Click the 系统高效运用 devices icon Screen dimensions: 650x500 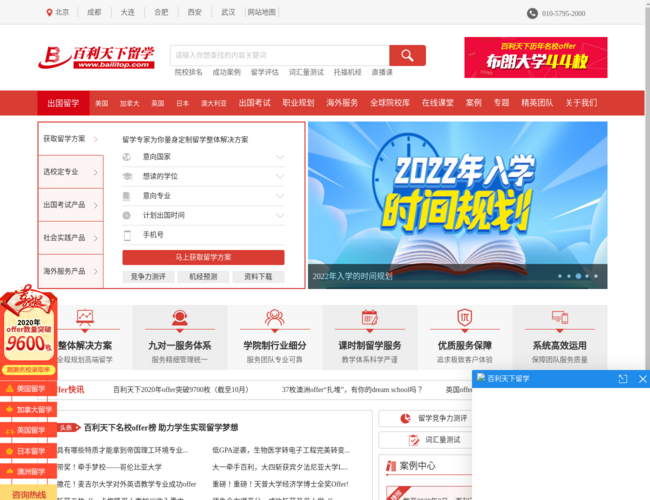560,318
